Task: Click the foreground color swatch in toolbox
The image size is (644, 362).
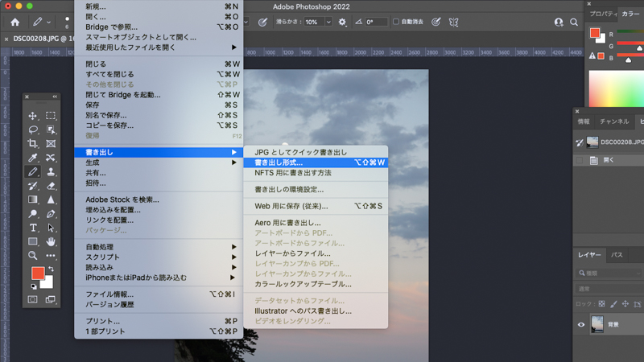Action: [38, 274]
